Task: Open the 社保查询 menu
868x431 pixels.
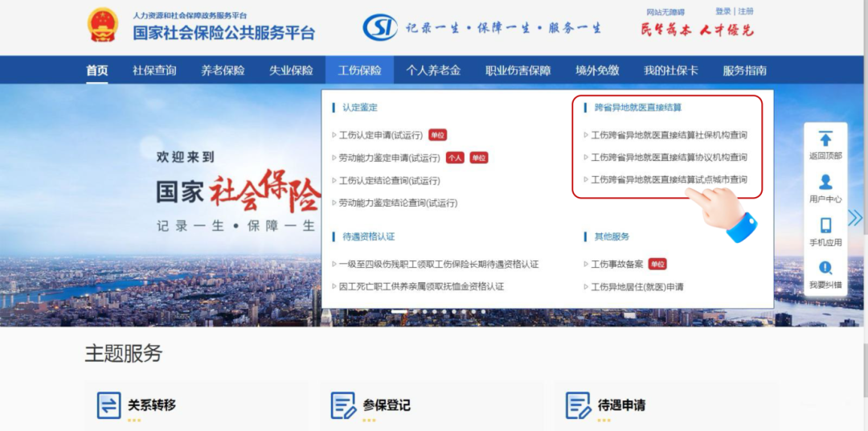Action: (x=154, y=70)
